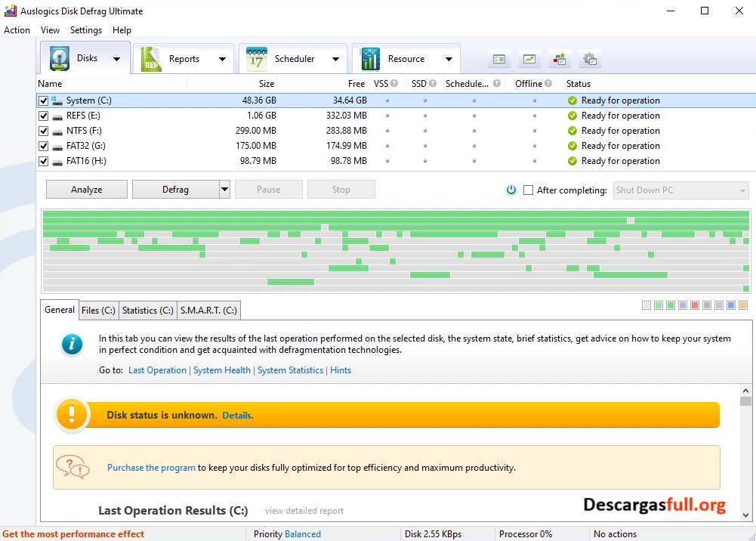
Task: Click the checklist icon on the toolbar
Action: pyautogui.click(x=499, y=58)
